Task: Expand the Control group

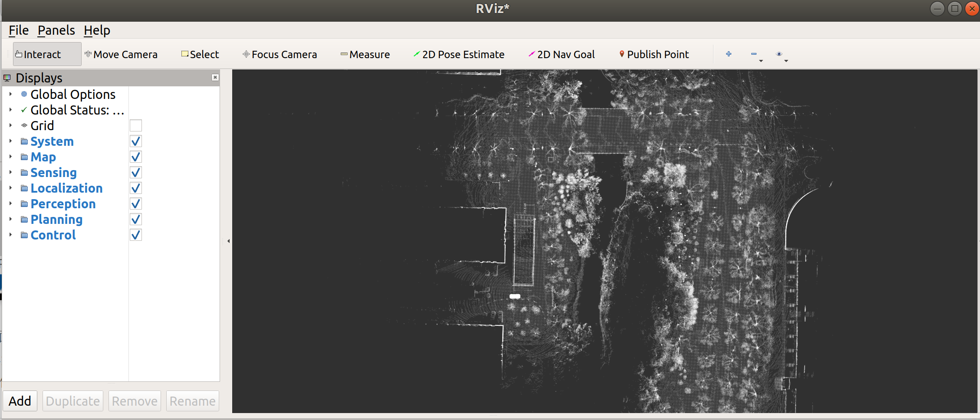Action: pyautogui.click(x=10, y=235)
